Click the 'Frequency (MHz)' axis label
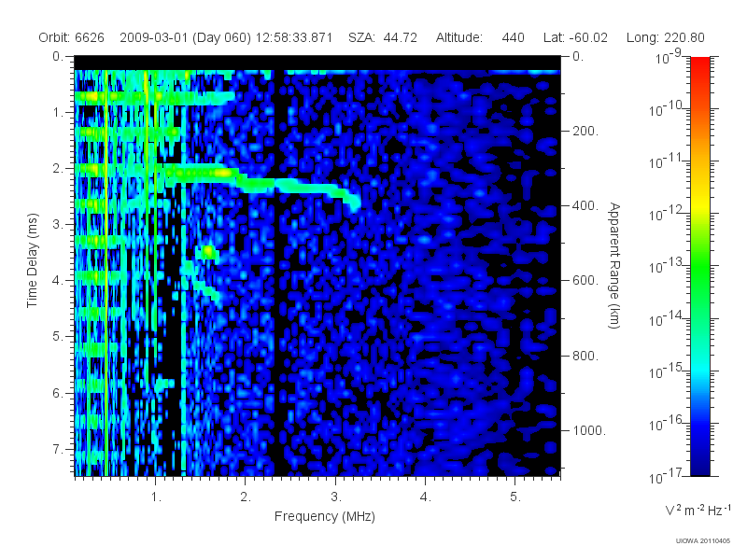 (325, 516)
